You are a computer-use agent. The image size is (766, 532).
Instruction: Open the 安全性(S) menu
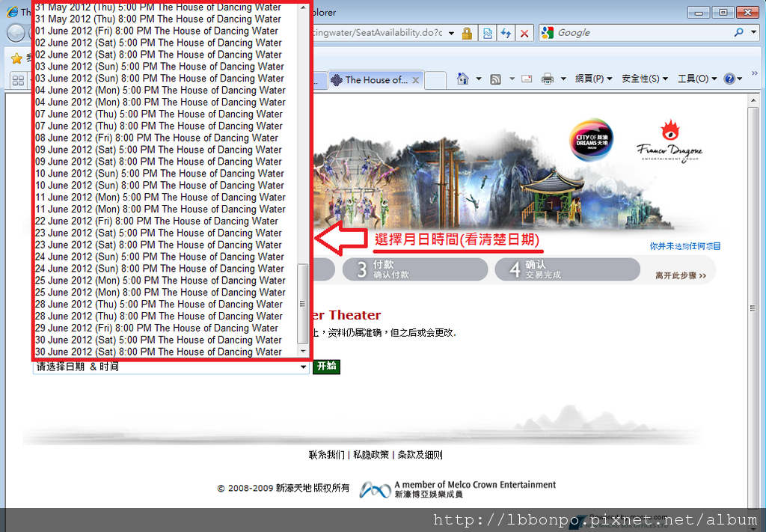[645, 79]
